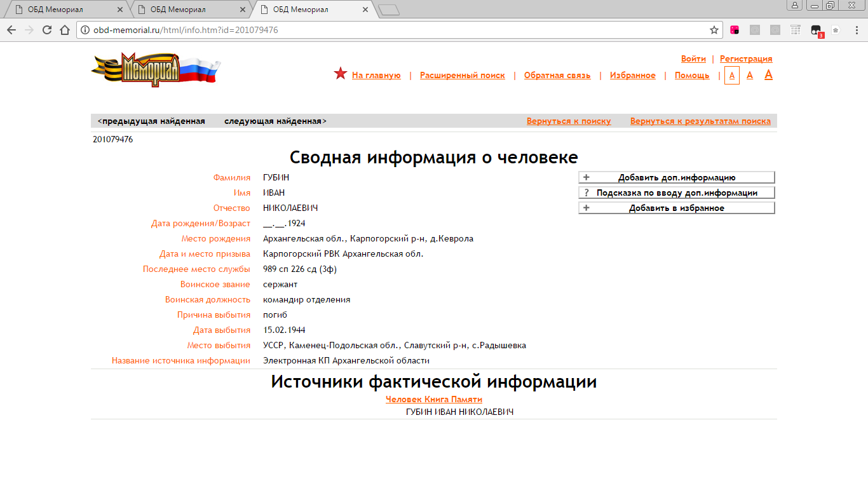Select the smallest font size A
Image resolution: width=868 pixels, height=488 pixels.
tap(732, 76)
